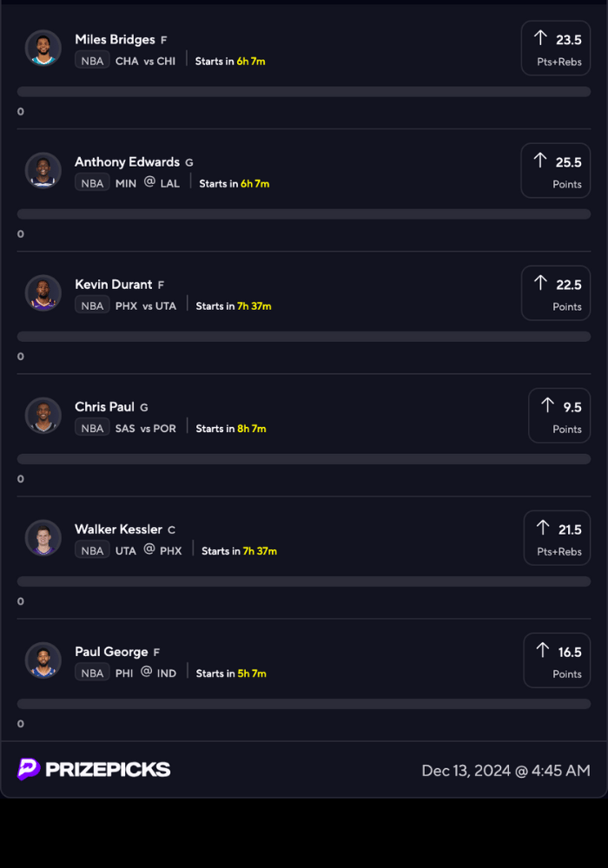Click Miles Bridges' progress bar

304,92
